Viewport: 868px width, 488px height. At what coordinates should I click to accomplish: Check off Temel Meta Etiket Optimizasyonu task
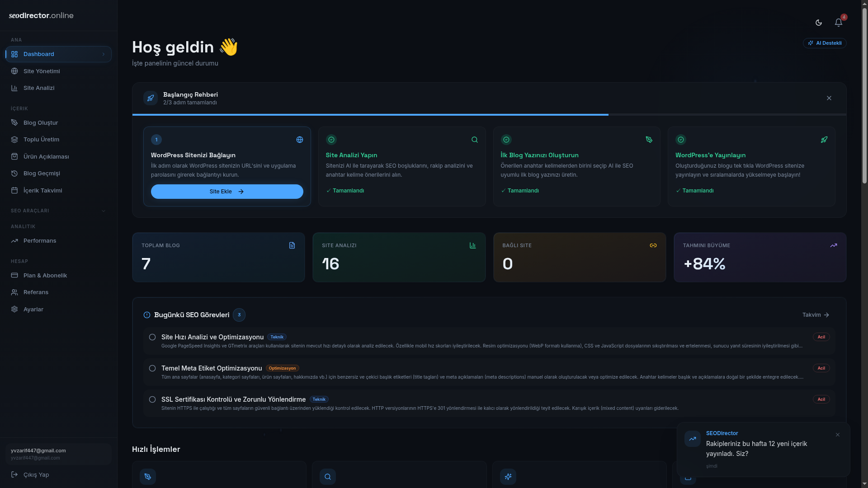(152, 368)
